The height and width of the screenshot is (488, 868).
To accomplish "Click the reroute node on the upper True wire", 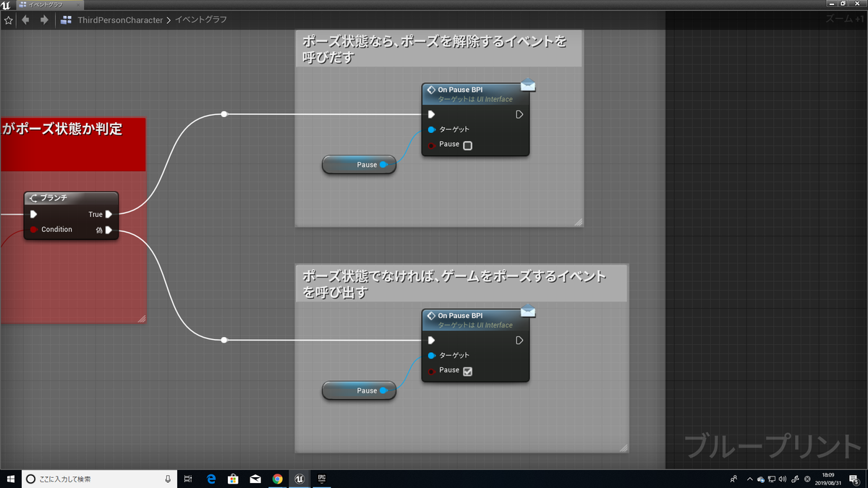I will pos(224,114).
